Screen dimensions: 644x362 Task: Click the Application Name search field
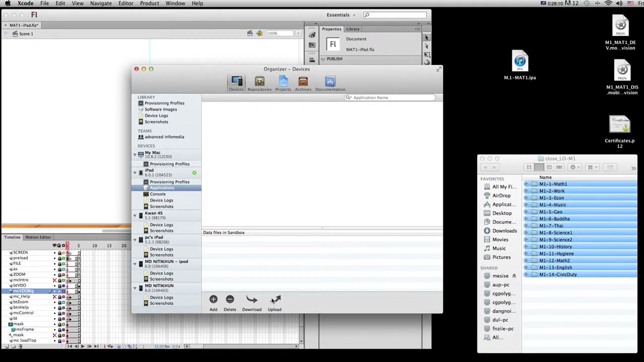(x=390, y=98)
